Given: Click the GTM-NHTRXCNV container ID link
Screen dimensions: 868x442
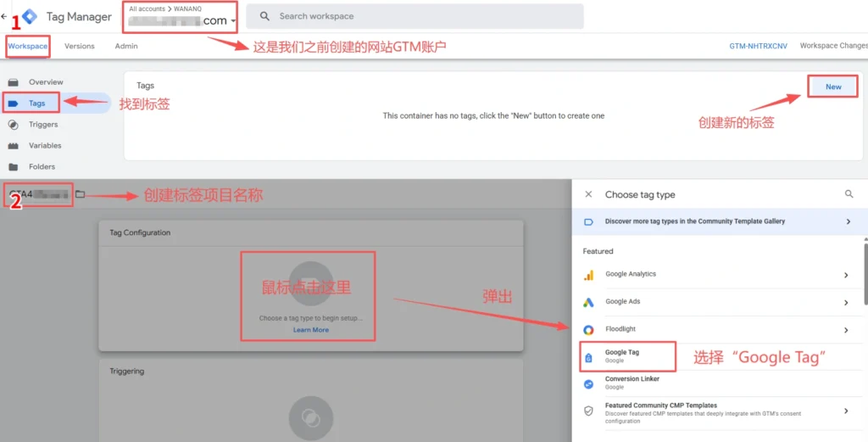Looking at the screenshot, I should point(758,46).
